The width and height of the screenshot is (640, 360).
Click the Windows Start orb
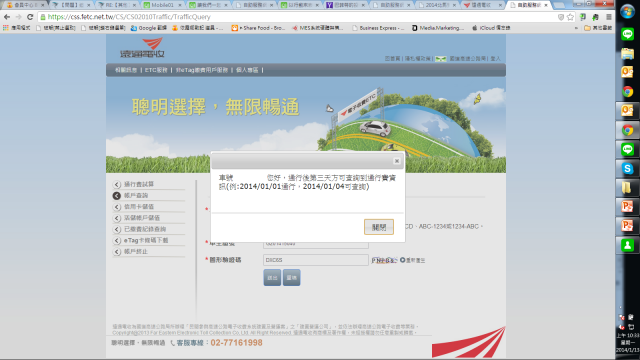click(627, 11)
